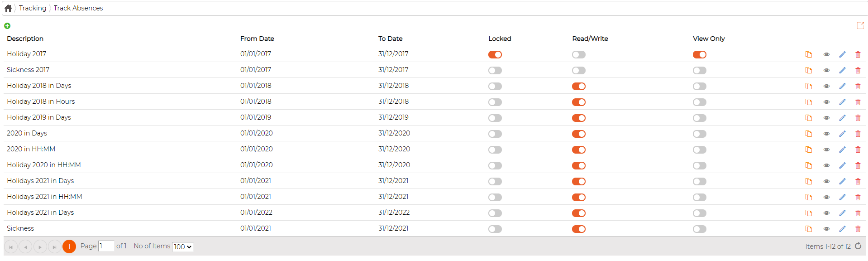Turn off Locked for Holiday 2017

pyautogui.click(x=495, y=54)
